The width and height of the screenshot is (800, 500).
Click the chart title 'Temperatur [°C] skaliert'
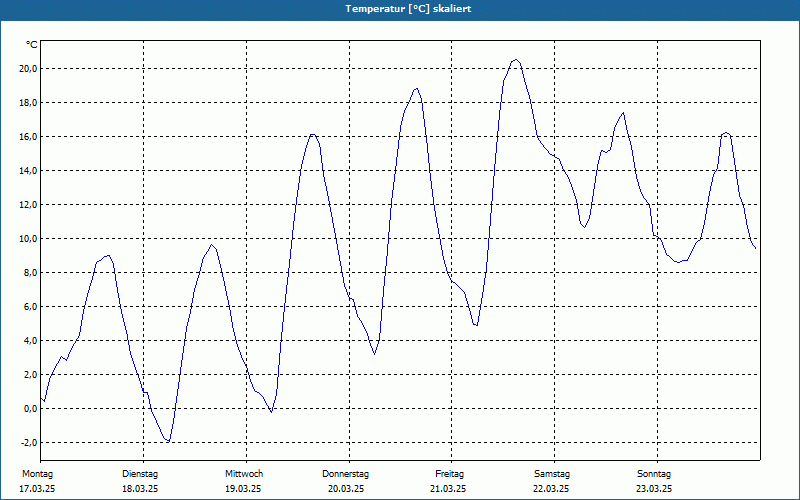408,9
